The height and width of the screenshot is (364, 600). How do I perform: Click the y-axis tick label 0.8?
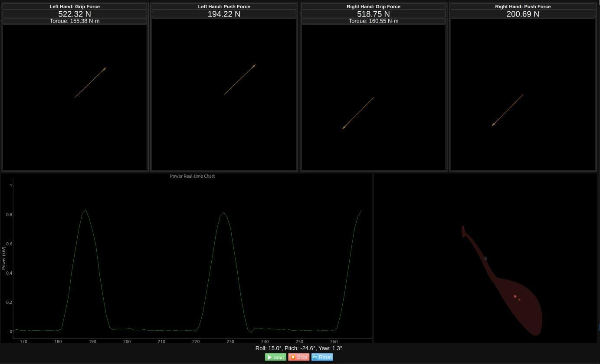pos(9,214)
